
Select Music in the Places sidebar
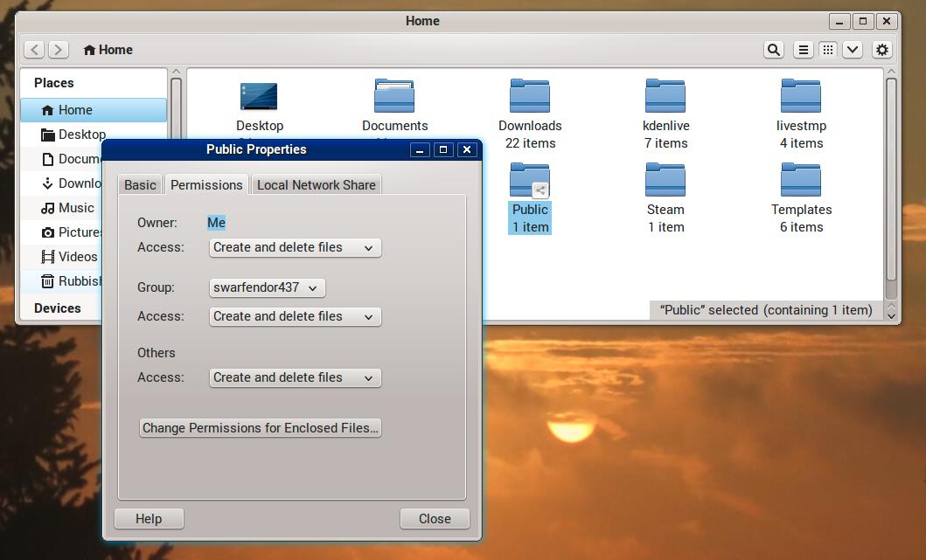pos(76,208)
